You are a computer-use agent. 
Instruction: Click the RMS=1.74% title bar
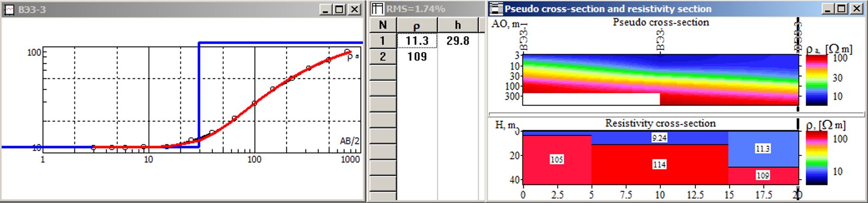click(x=427, y=9)
